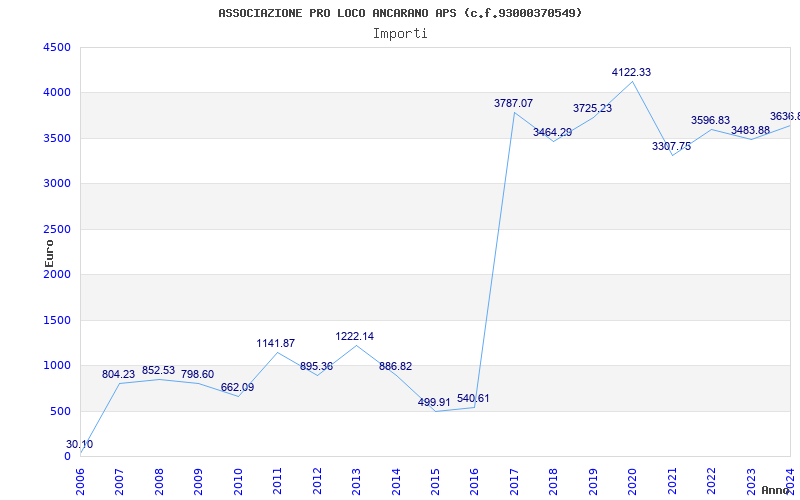Select data label 499.91
The height and width of the screenshot is (500, 800).
434,402
